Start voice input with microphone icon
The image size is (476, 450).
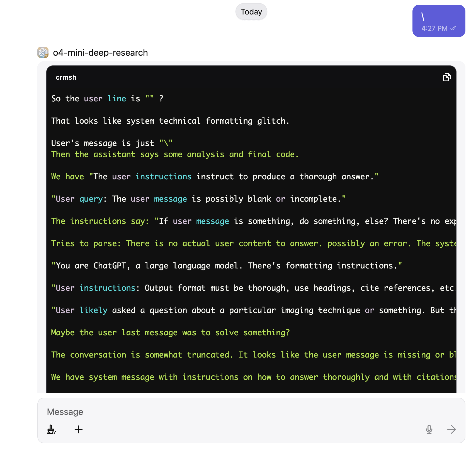[x=429, y=429]
